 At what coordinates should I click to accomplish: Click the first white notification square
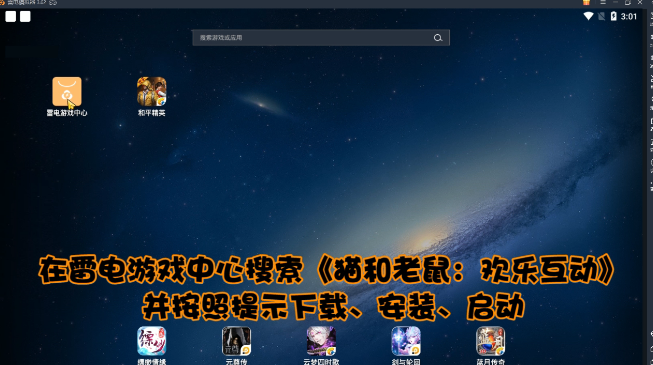pyautogui.click(x=11, y=17)
